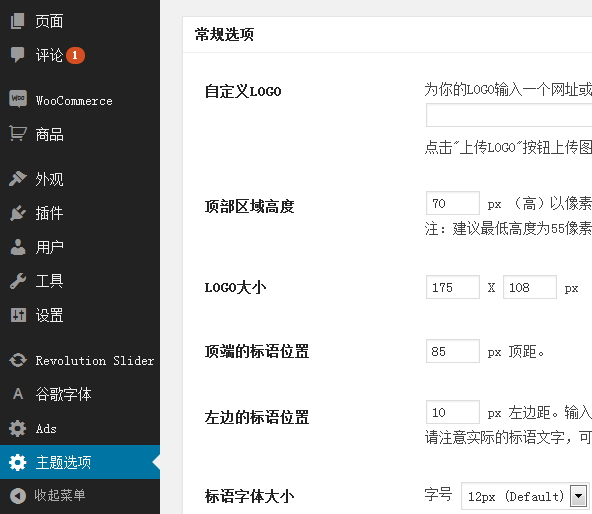Click the 评论 comments bubble icon

[17, 55]
